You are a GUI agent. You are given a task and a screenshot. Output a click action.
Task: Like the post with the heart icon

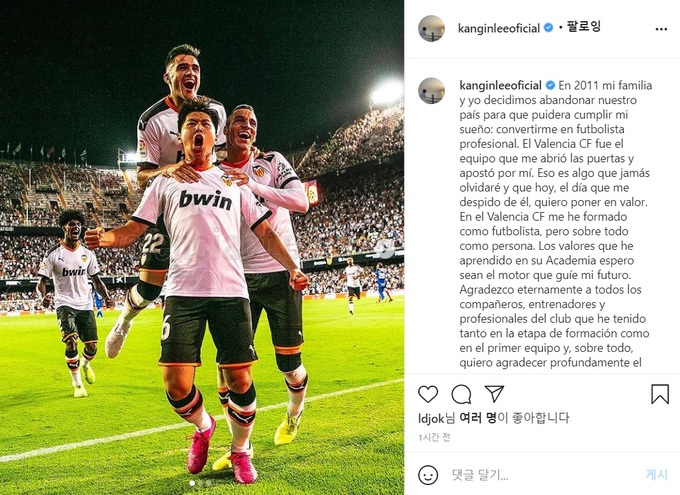coord(428,394)
